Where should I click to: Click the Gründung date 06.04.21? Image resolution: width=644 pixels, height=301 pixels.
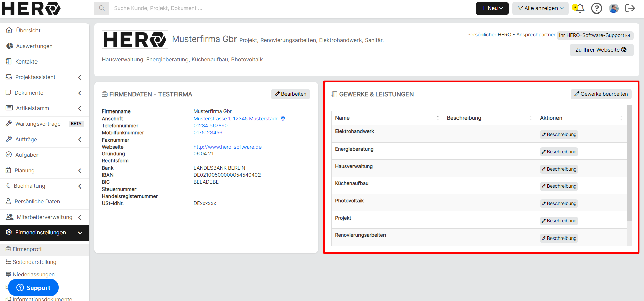click(x=203, y=154)
